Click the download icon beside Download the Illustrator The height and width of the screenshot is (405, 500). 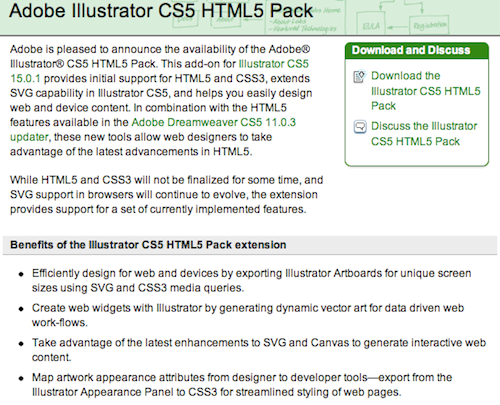(x=359, y=77)
